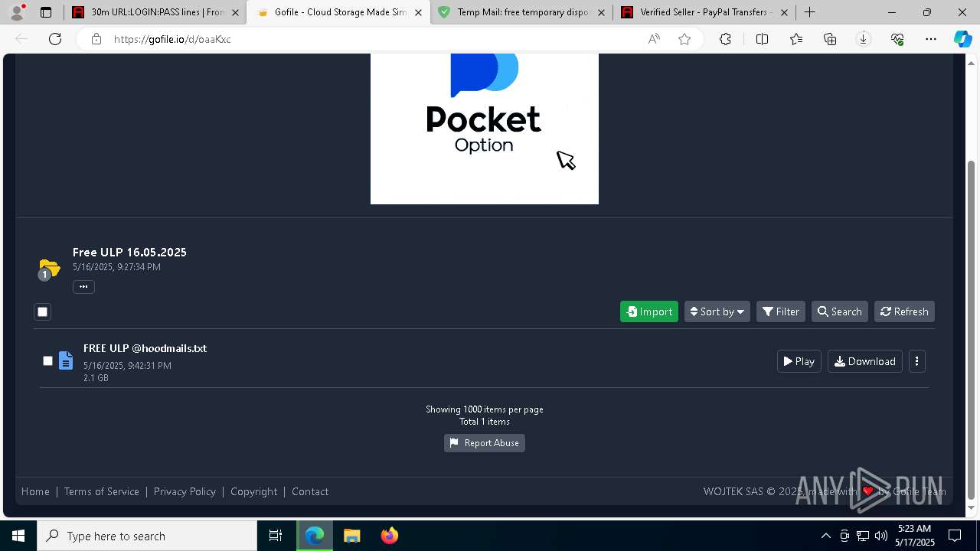Viewport: 980px width, 551px height.
Task: Click the network icon in system tray
Action: [x=863, y=536]
